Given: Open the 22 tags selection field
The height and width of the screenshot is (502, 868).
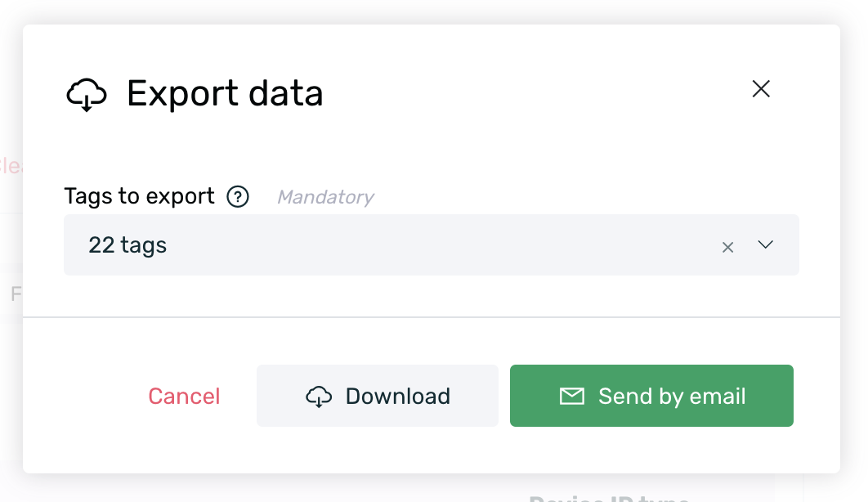Looking at the screenshot, I should (432, 244).
